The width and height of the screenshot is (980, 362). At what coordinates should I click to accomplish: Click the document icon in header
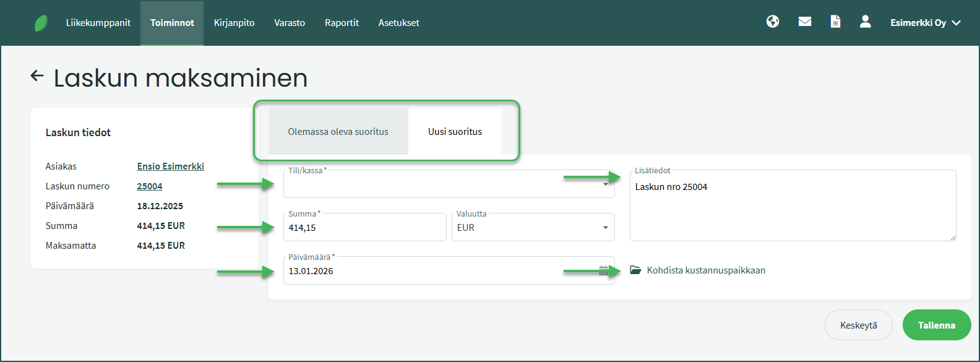(835, 22)
